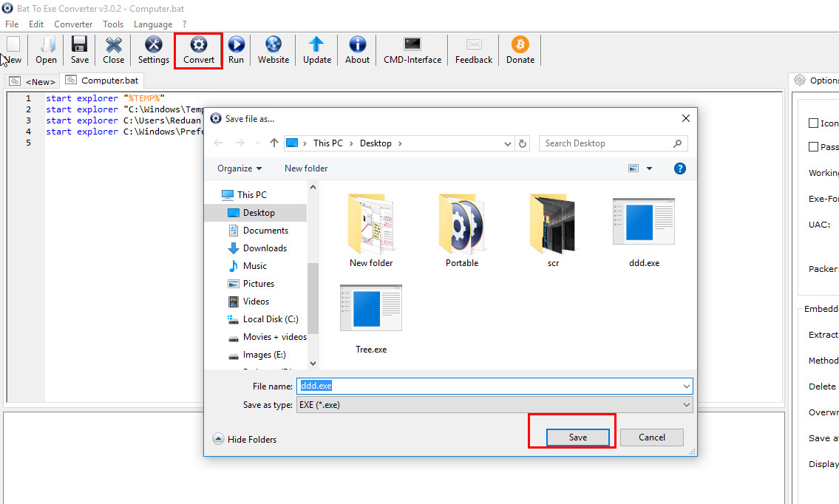The width and height of the screenshot is (839, 504).
Task: Open the Converter menu
Action: 73,24
